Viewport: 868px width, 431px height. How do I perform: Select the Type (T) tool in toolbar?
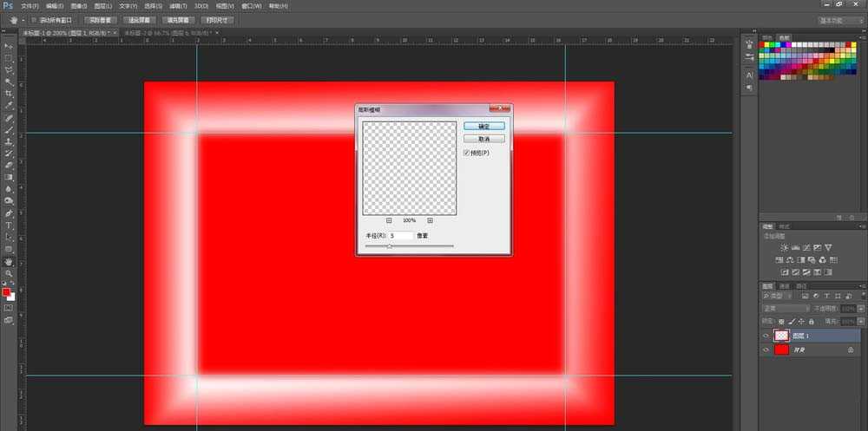[9, 225]
